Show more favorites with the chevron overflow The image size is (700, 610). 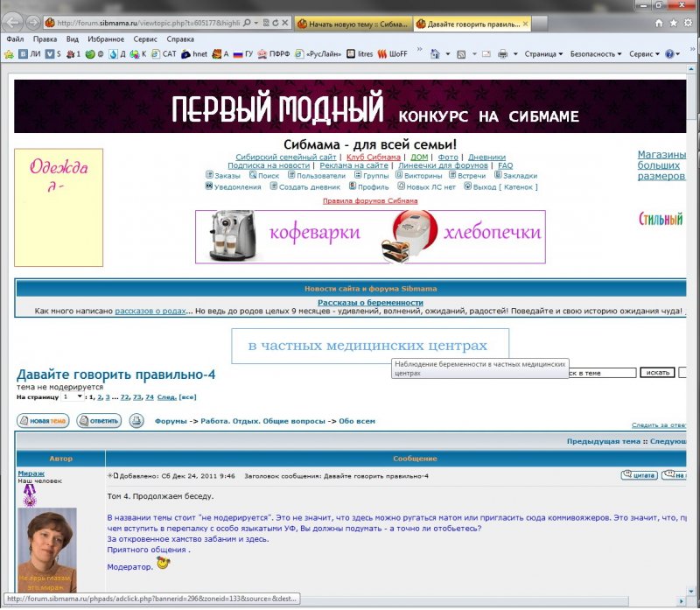419,49
